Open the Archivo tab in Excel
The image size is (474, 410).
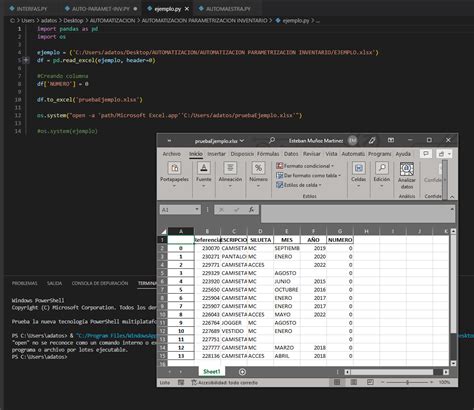click(x=172, y=154)
